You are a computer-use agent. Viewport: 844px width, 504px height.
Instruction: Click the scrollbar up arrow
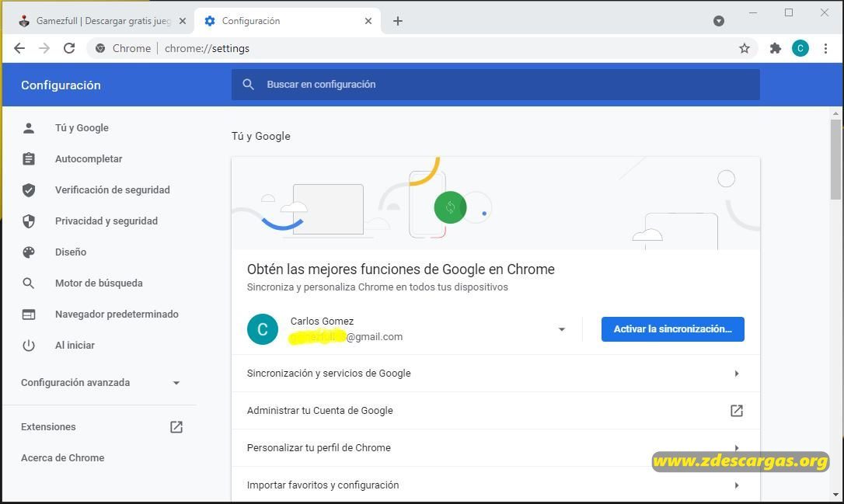[x=835, y=113]
